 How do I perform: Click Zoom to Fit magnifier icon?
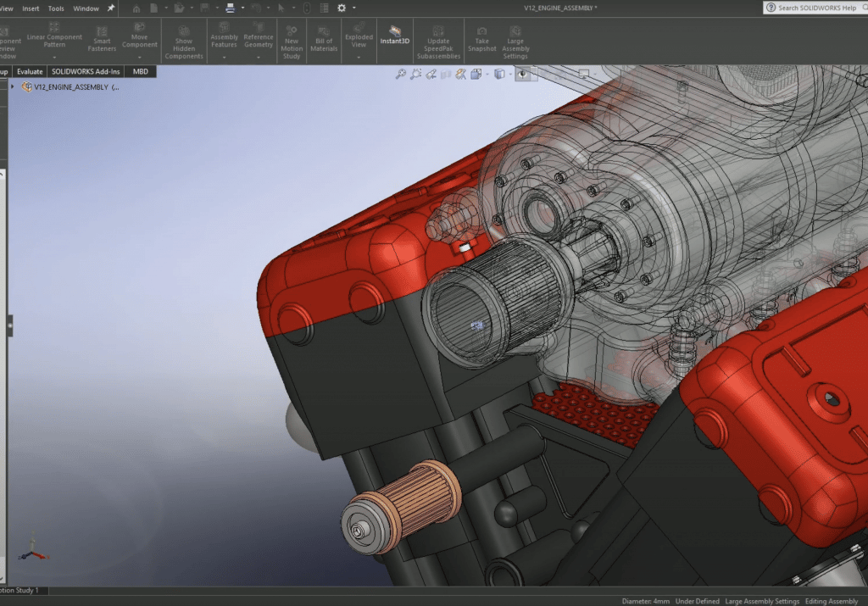[x=401, y=75]
